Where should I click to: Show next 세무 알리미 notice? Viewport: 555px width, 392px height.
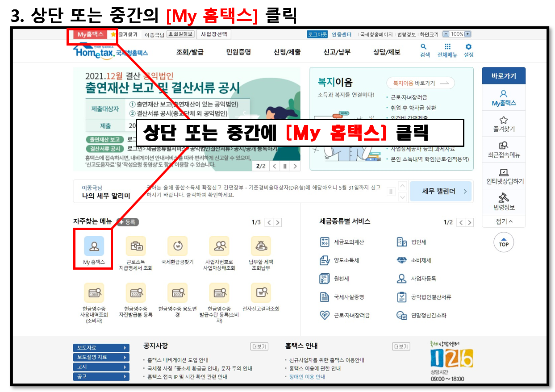pyautogui.click(x=403, y=197)
